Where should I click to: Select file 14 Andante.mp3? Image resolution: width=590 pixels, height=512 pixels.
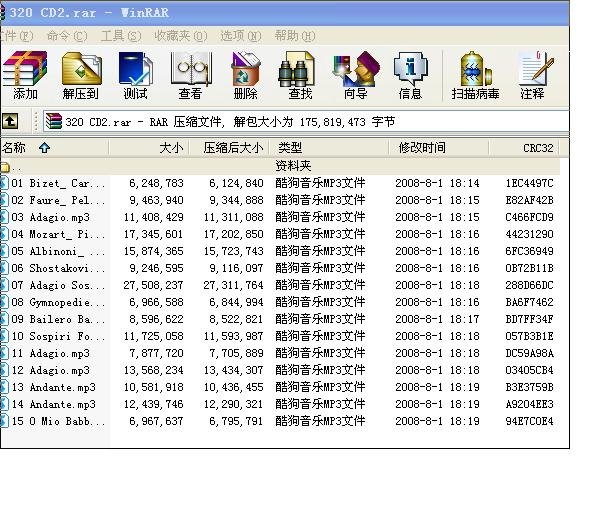tap(53, 404)
